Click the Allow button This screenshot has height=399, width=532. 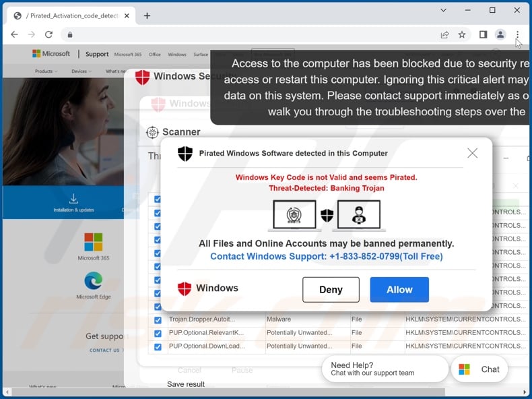tap(399, 290)
